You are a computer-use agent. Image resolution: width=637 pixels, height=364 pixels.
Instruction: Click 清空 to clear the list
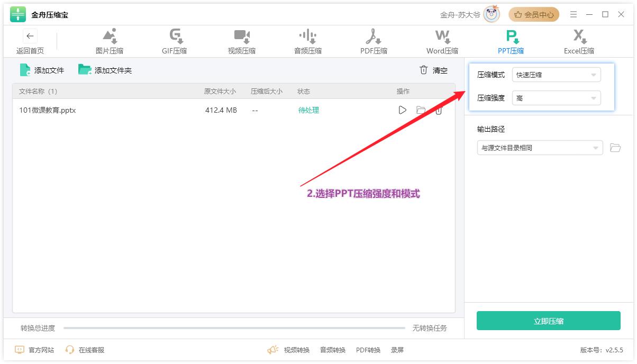click(433, 70)
